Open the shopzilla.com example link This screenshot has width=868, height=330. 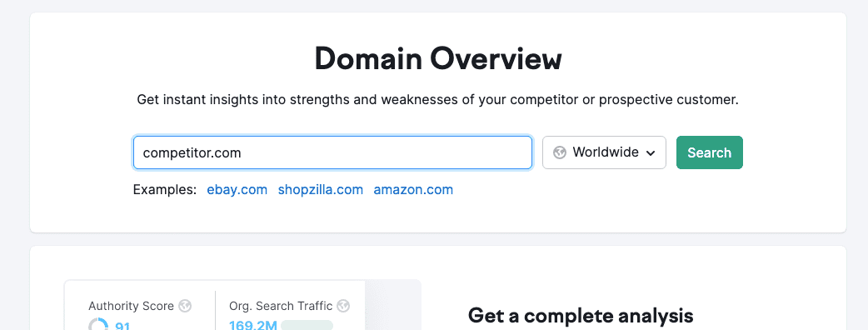tap(321, 190)
